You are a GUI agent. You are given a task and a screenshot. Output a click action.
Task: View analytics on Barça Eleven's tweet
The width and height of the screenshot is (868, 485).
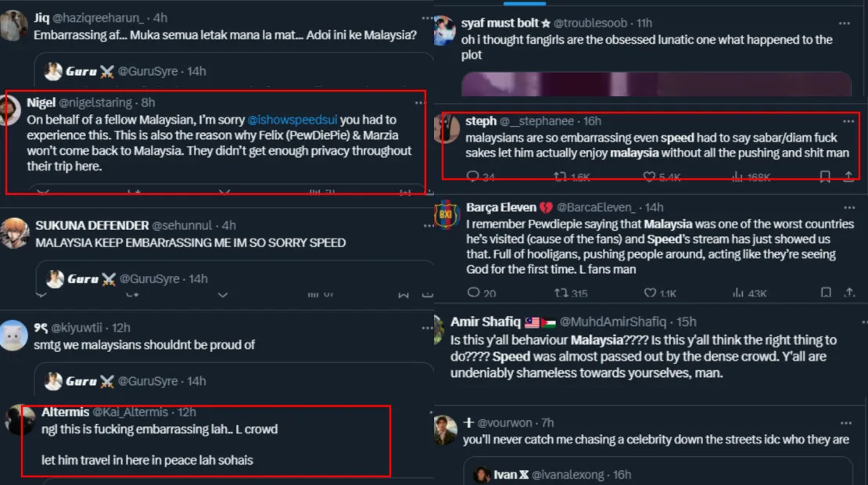click(x=737, y=293)
